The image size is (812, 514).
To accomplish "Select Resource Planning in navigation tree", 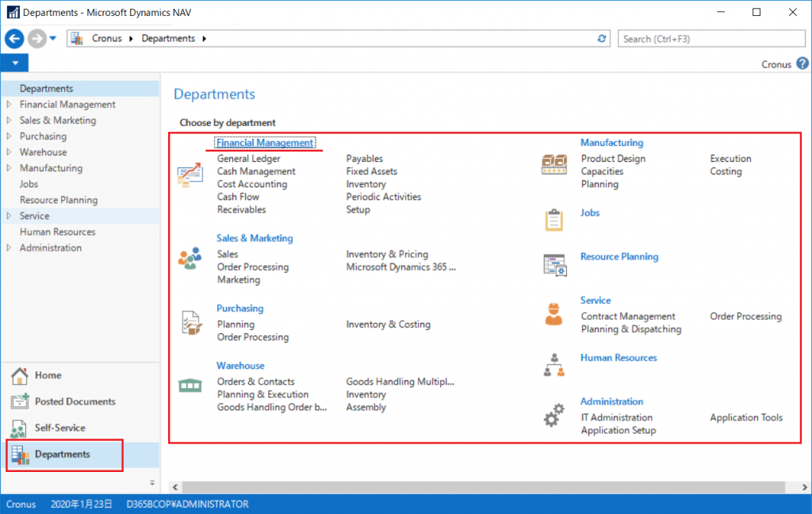I will 59,200.
